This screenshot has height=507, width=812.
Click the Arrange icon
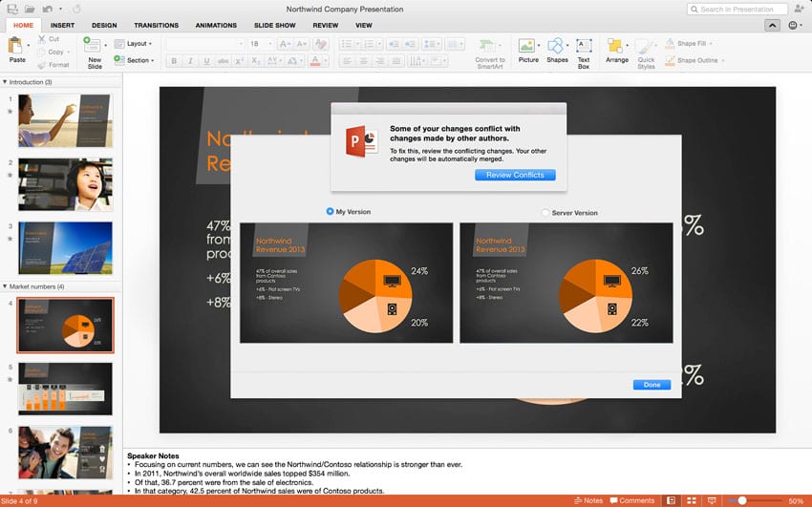tap(615, 46)
